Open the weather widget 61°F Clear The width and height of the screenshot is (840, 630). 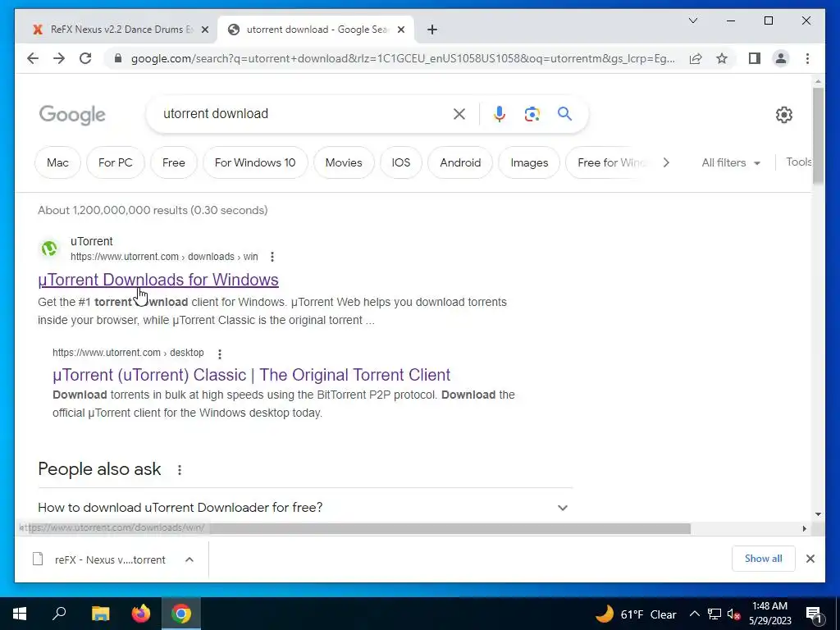636,614
